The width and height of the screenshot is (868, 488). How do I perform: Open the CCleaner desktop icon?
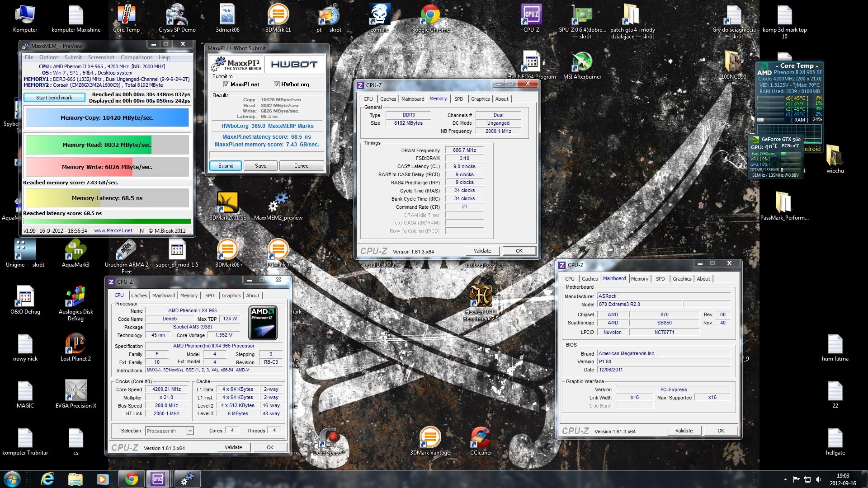point(481,441)
